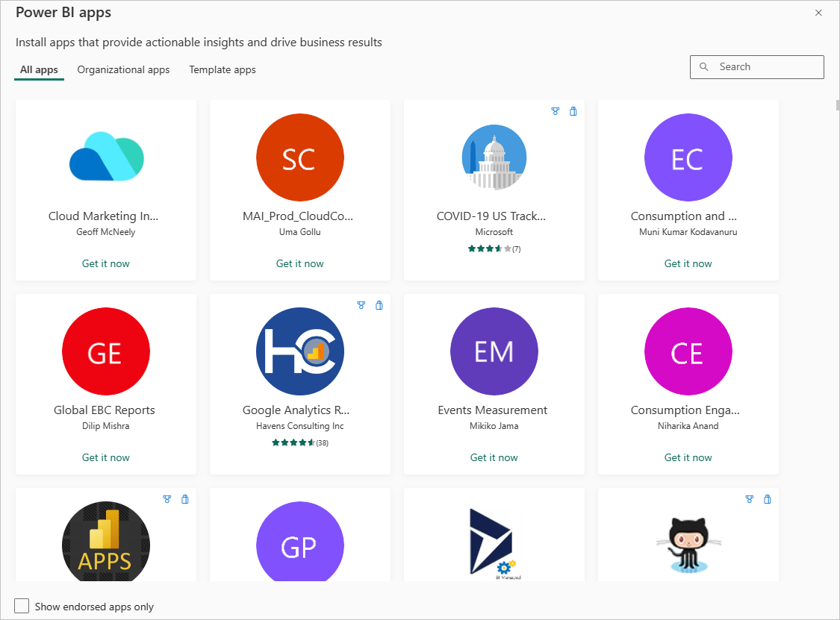Click the EM avatar of Events Measurement
840x620 pixels.
[494, 351]
